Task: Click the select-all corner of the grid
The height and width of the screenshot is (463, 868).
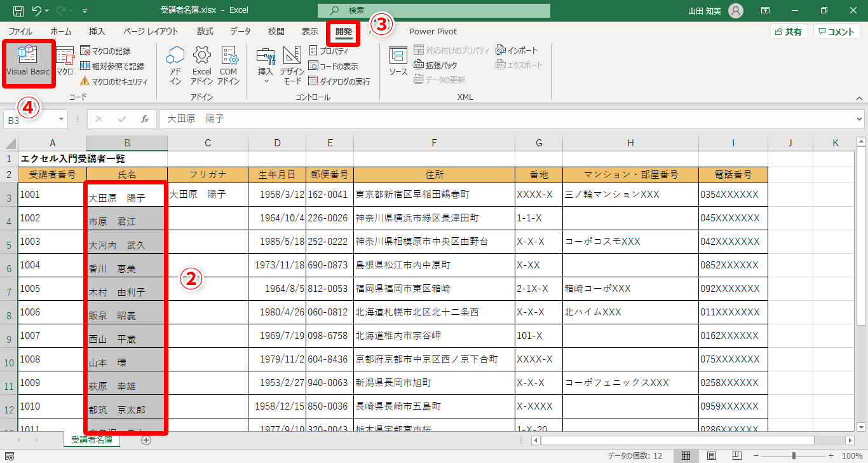Action: click(9, 142)
